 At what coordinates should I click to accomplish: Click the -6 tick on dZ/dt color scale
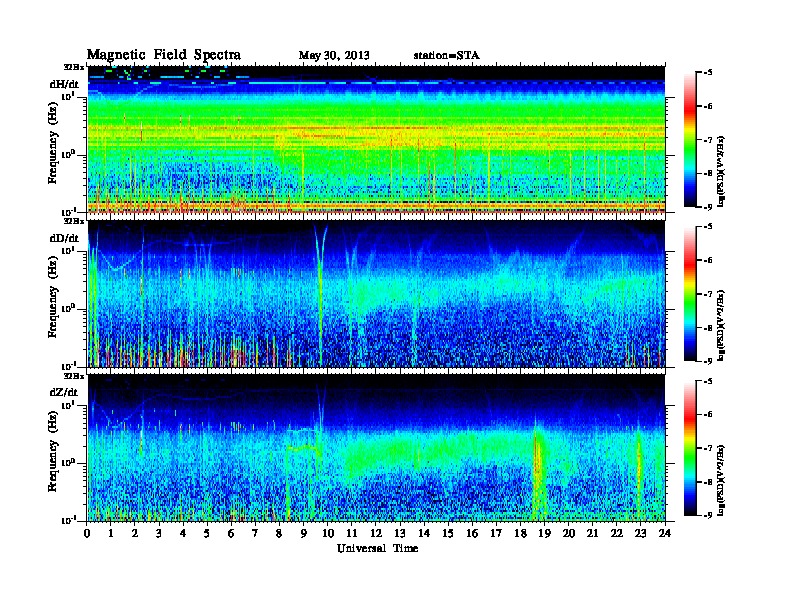pyautogui.click(x=708, y=415)
